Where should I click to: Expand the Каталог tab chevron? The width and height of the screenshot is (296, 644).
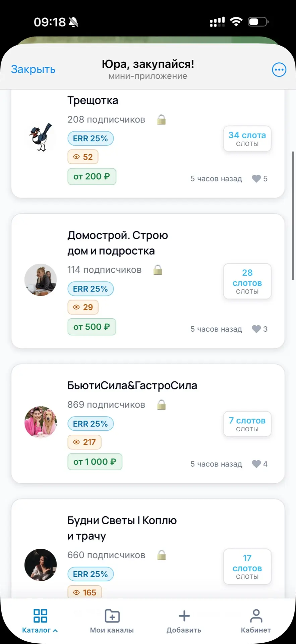tap(55, 631)
